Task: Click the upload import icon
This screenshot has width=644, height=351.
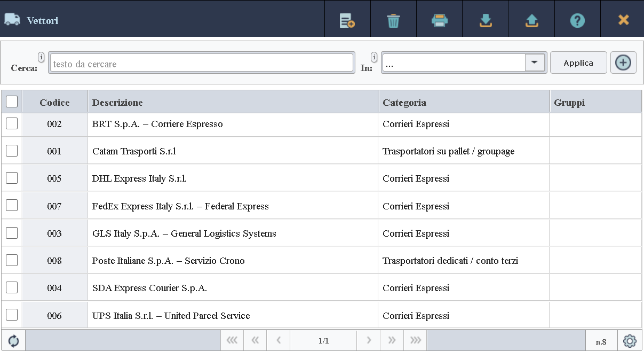Action: pyautogui.click(x=531, y=20)
